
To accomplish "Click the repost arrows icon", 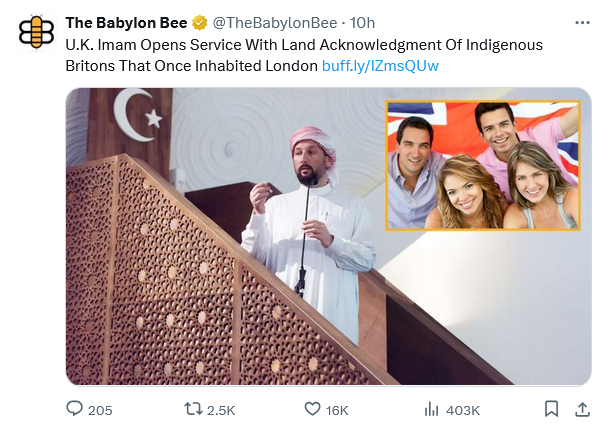I will [x=196, y=409].
